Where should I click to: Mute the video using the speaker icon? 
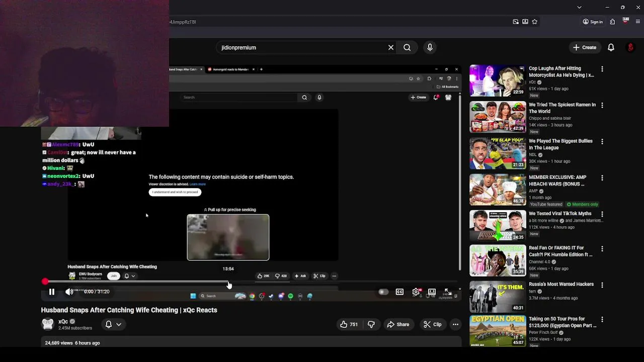(69, 292)
